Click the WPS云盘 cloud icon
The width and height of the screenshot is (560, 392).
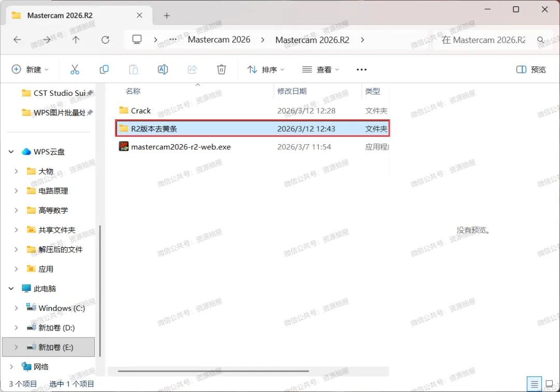point(26,151)
